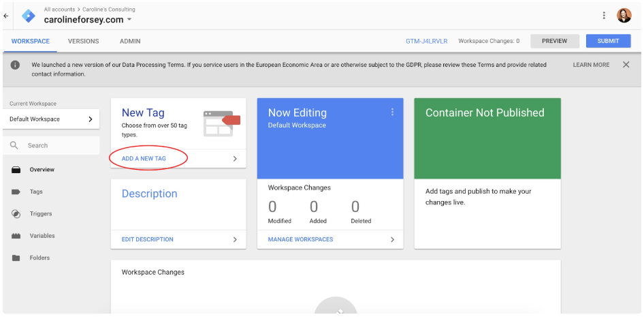
Task: Expand the carolineforsey.com container dropdown
Action: pos(129,20)
